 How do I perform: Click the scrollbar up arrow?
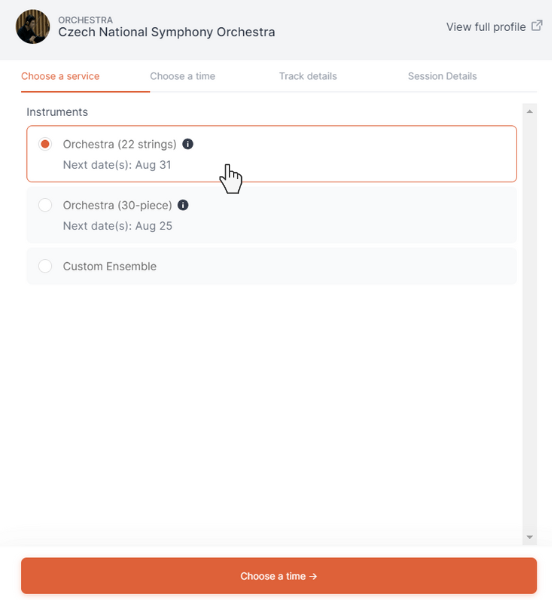(x=530, y=112)
